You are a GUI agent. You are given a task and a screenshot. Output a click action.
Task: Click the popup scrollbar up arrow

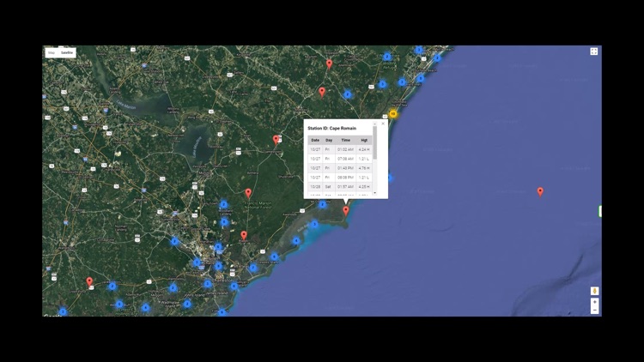(x=374, y=124)
